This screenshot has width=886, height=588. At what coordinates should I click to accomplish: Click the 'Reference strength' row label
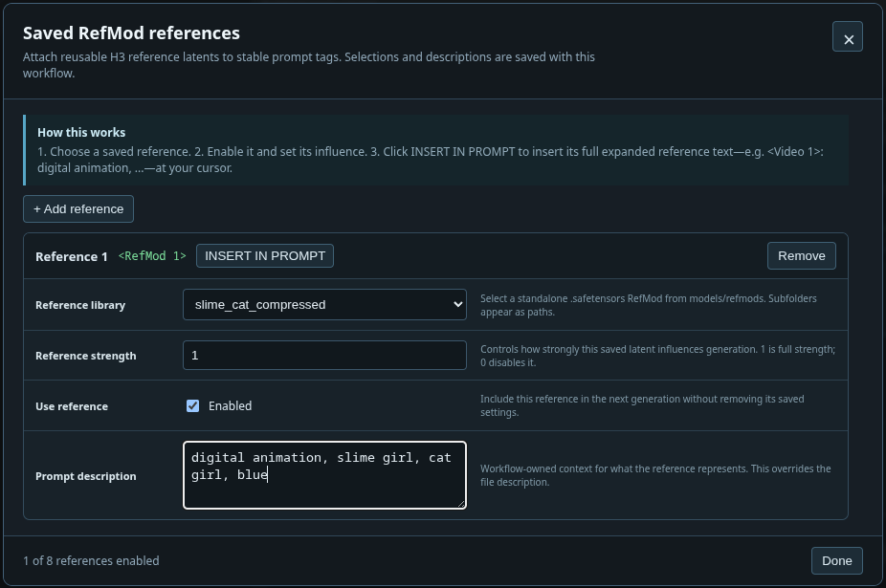point(86,356)
